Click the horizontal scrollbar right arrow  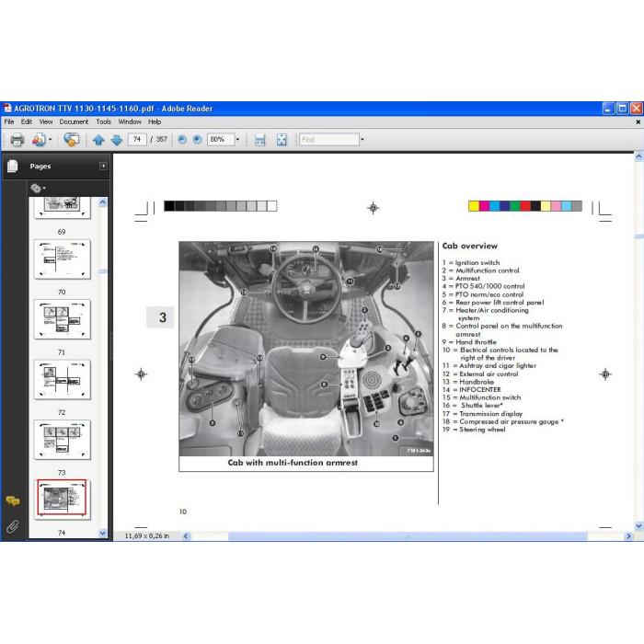pos(628,536)
